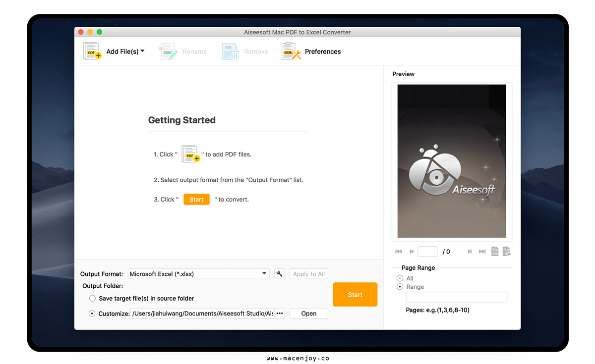Browse for output folder with three-dots button
This screenshot has height=364, width=595.
(x=280, y=313)
